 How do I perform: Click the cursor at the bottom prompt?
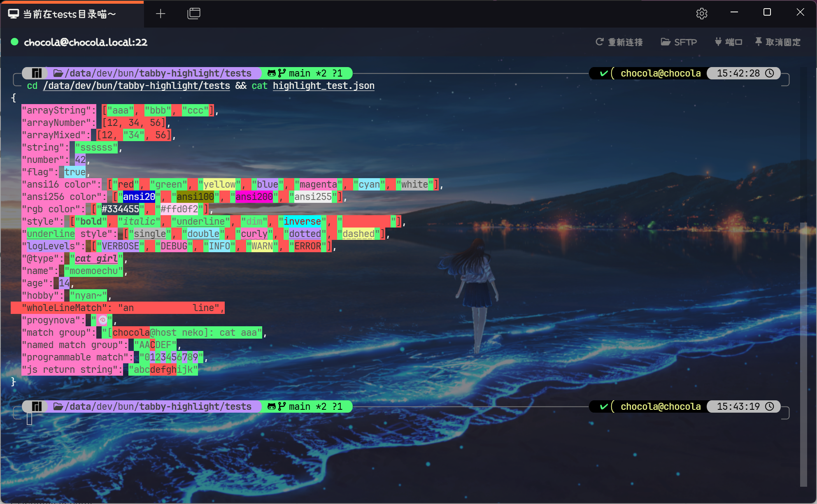(x=30, y=419)
